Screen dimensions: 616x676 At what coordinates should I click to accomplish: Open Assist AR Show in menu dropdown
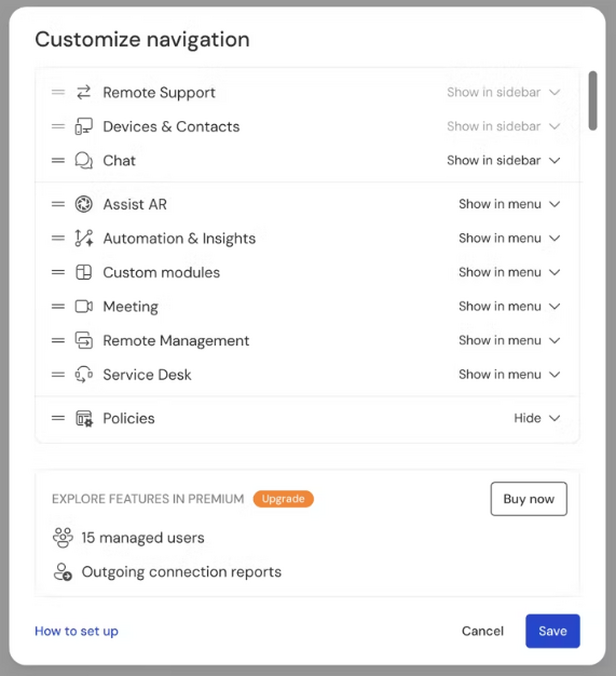(509, 204)
